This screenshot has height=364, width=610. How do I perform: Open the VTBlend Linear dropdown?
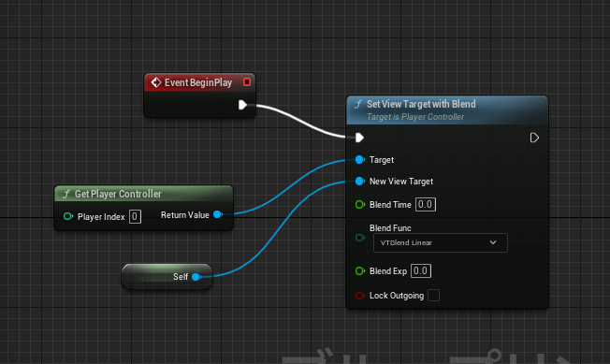click(441, 242)
